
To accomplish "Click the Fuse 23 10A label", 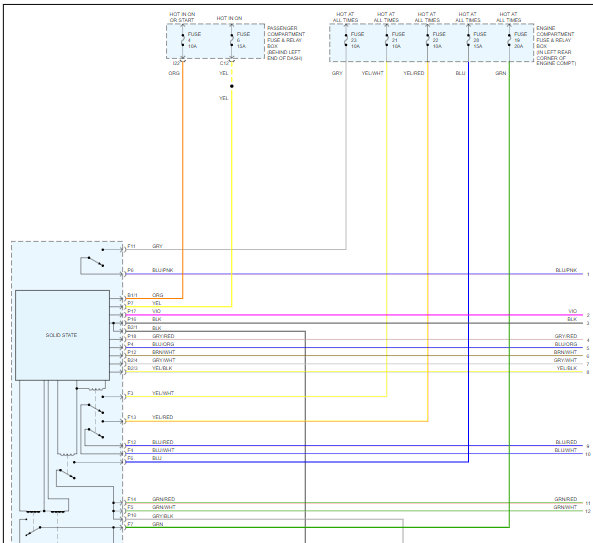I will point(357,40).
